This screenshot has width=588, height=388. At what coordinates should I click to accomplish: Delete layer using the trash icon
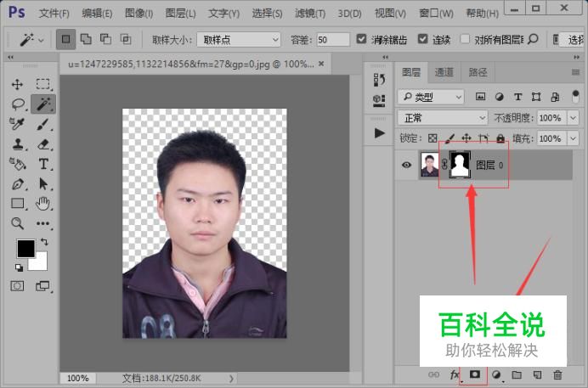click(557, 374)
